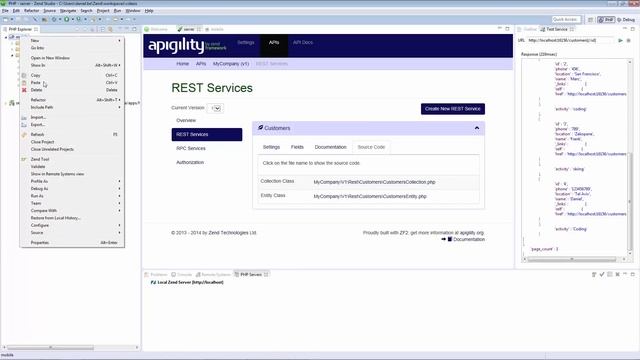Click the Customers service leaf icon
Viewport: 640px width, 360px height.
point(260,128)
